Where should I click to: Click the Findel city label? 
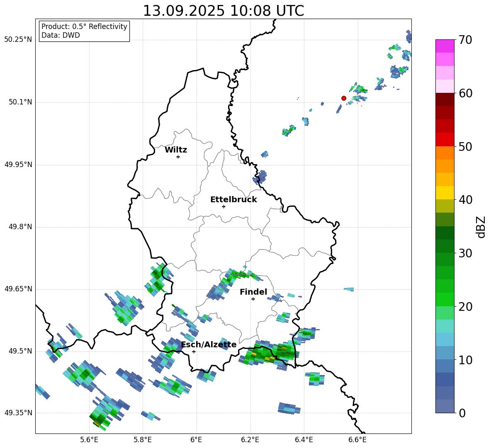point(253,292)
